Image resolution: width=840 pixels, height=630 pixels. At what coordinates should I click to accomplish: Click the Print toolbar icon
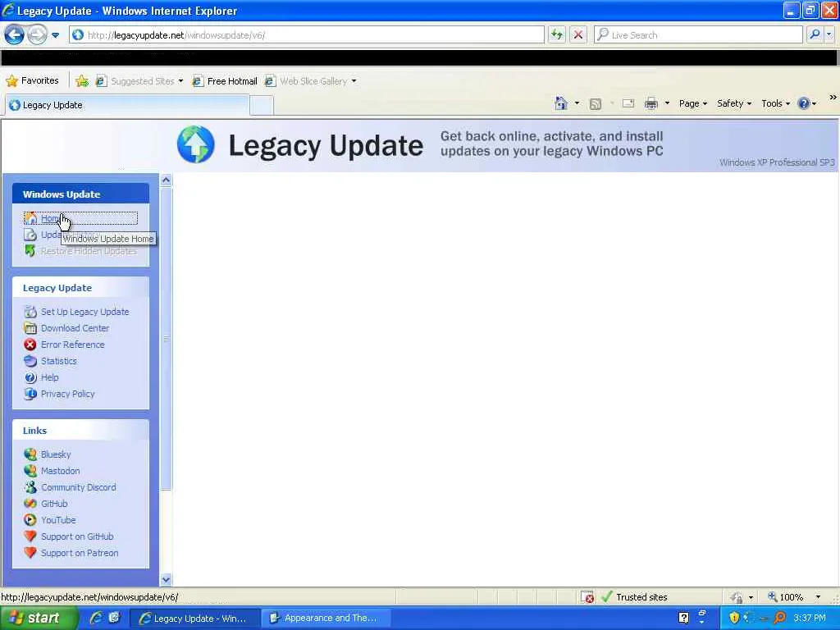coord(651,103)
